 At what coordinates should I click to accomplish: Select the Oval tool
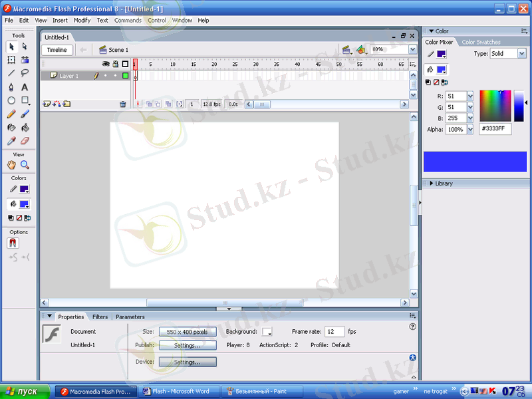(11, 100)
